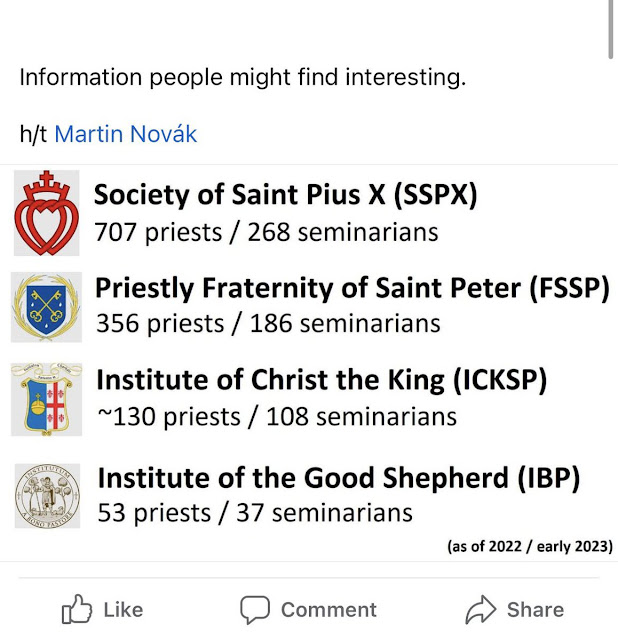Click the Like thumbs-up icon
This screenshot has width=618, height=640.
pyautogui.click(x=77, y=609)
